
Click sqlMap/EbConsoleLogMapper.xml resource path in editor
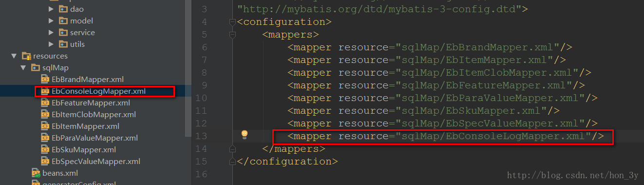(493, 136)
